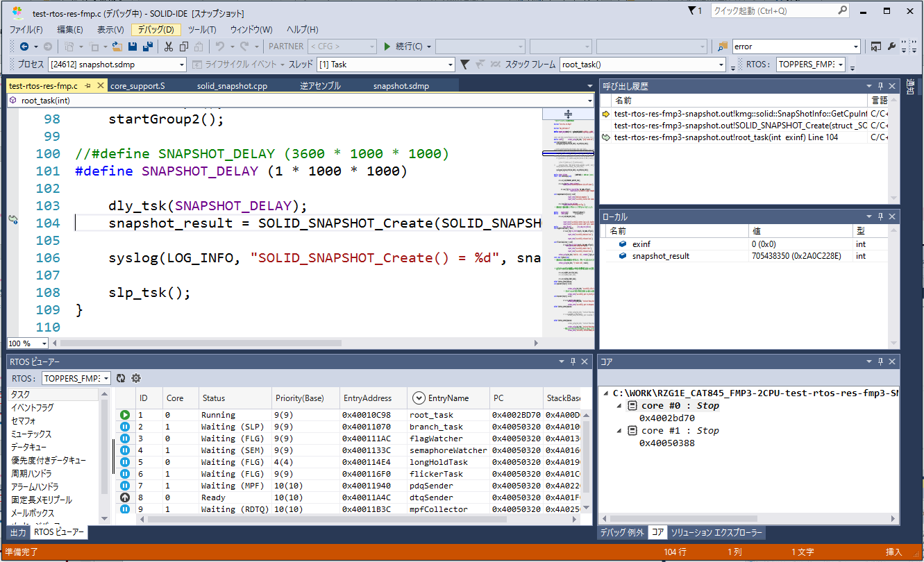Open the Process dropdown showing snapshot.sdmp
Viewport: 924px width, 562px height.
pyautogui.click(x=117, y=65)
